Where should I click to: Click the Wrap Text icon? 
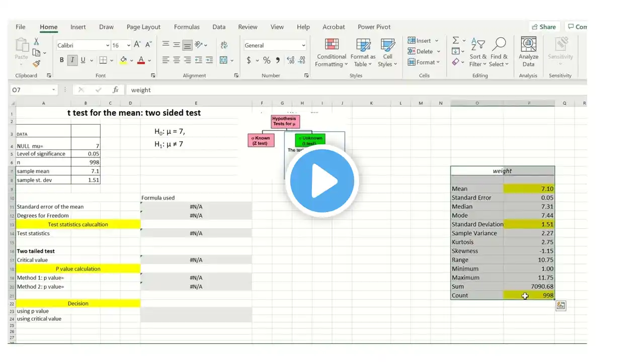click(224, 45)
